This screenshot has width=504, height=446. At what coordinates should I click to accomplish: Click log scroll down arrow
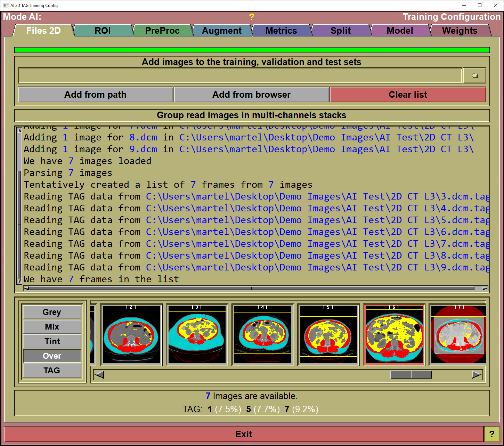19,281
